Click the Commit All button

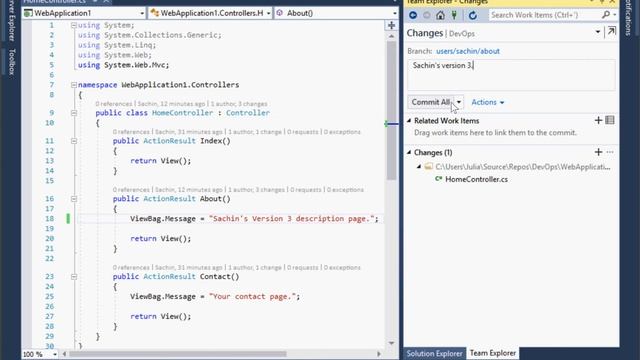click(431, 102)
